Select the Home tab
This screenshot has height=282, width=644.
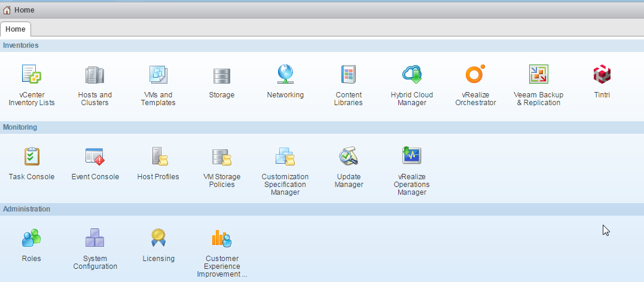coord(16,29)
